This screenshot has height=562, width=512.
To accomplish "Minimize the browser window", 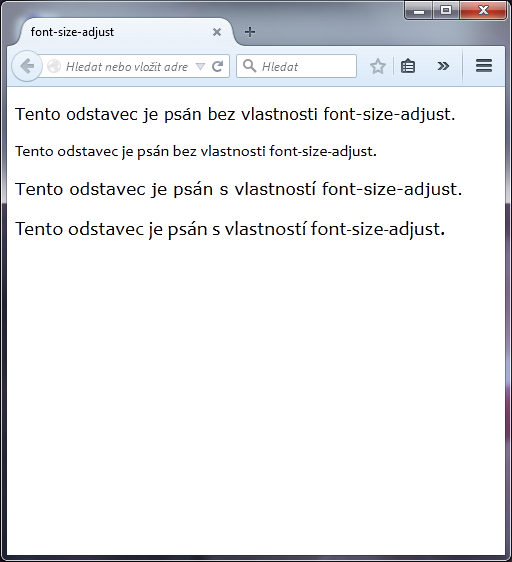I will (x=419, y=11).
